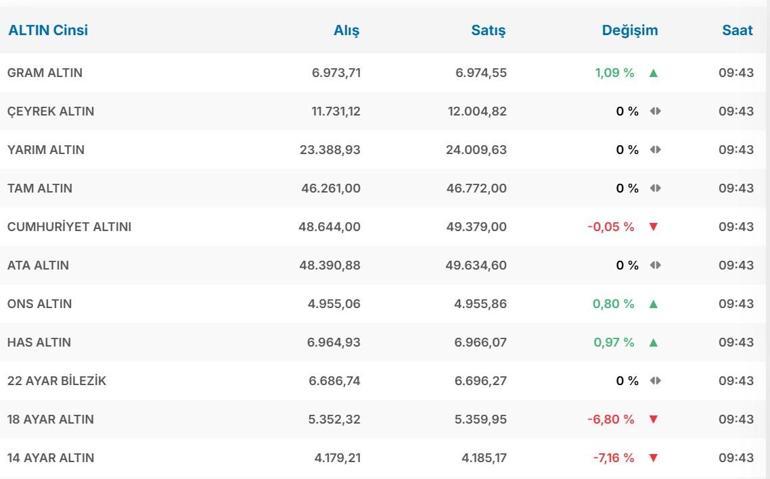770x479 pixels.
Task: Click the red down arrow for CUMHURİYET ALTINI
Action: coord(653,227)
